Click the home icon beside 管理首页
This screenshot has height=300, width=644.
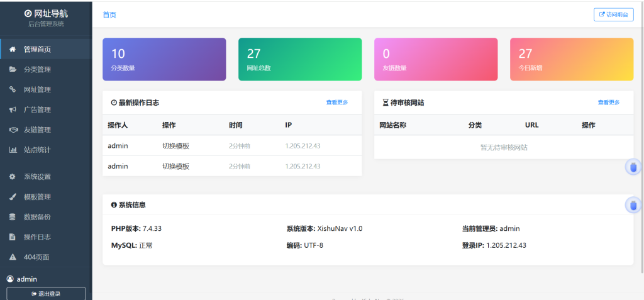click(13, 49)
